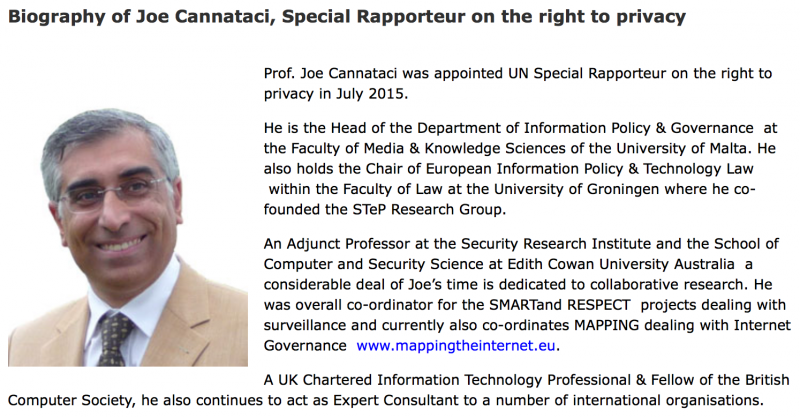The height and width of the screenshot is (417, 800).
Task: Click the Biography of Joe Cannataci heading
Action: 347,17
